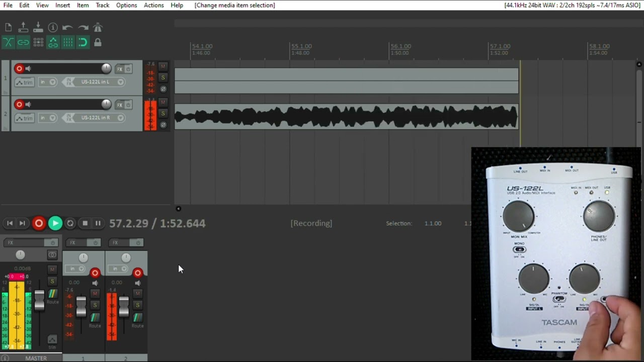Bypass FX power button on track 1
Image resolution: width=644 pixels, height=362 pixels.
(x=128, y=69)
